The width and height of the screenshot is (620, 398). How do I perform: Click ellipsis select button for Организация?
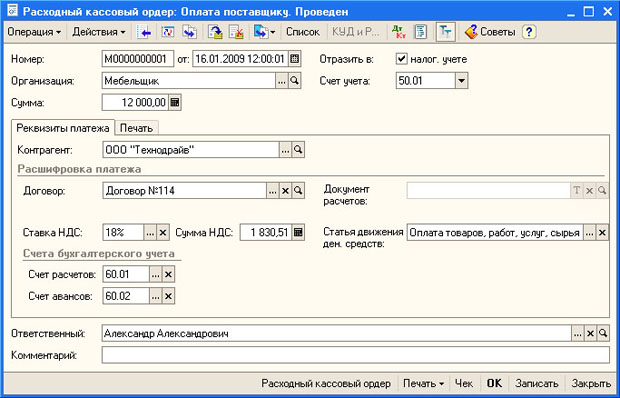[282, 81]
